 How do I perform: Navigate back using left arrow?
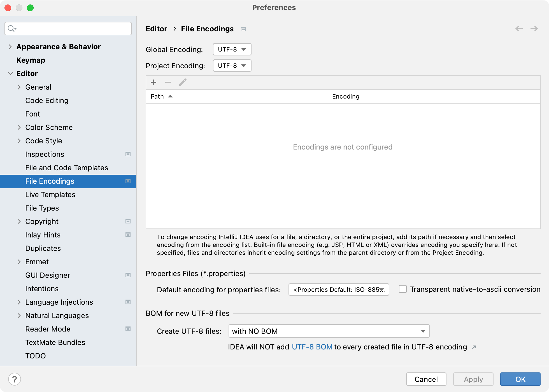pos(518,29)
